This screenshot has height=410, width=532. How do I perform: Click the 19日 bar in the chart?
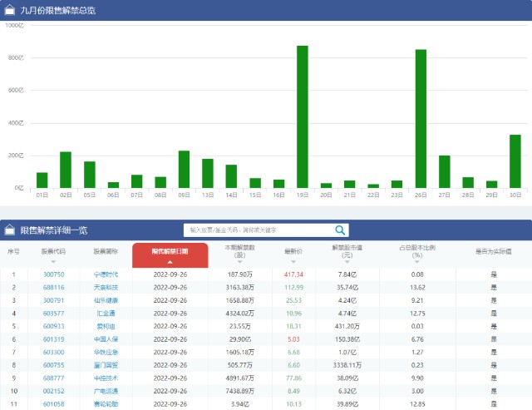tap(303, 116)
